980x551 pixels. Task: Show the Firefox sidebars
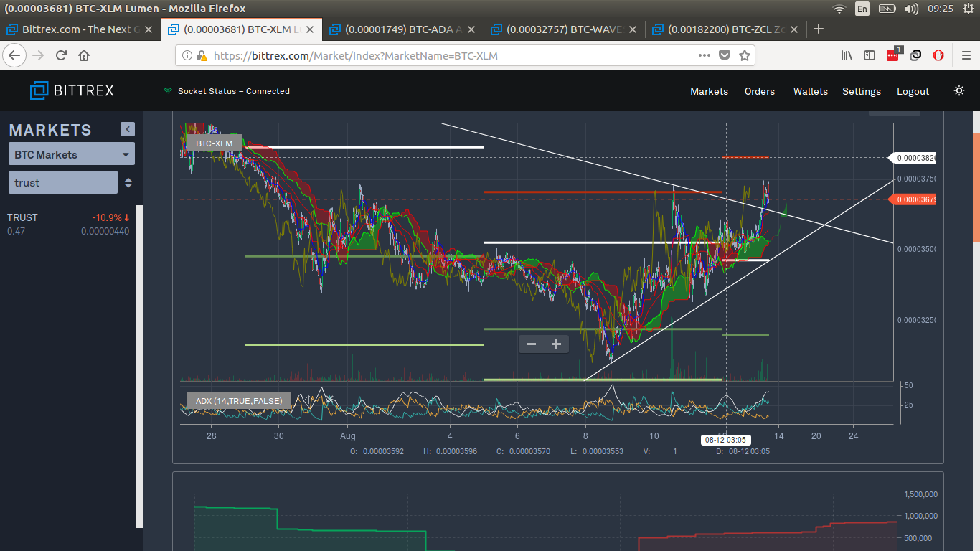[870, 55]
